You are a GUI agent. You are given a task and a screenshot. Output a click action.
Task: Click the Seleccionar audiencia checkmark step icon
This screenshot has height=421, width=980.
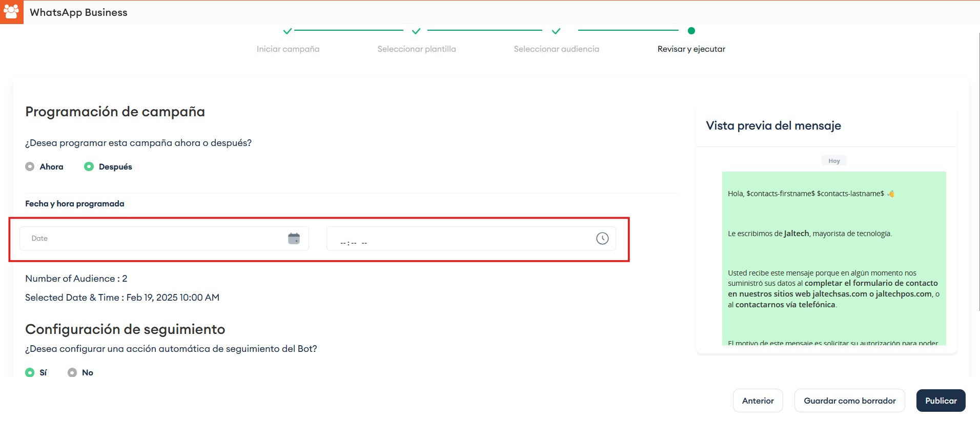point(556,31)
